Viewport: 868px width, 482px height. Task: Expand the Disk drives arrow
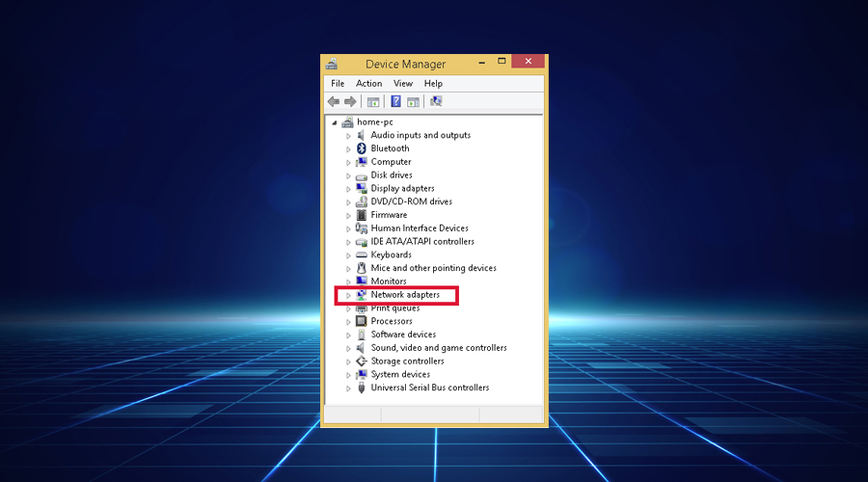tap(348, 175)
